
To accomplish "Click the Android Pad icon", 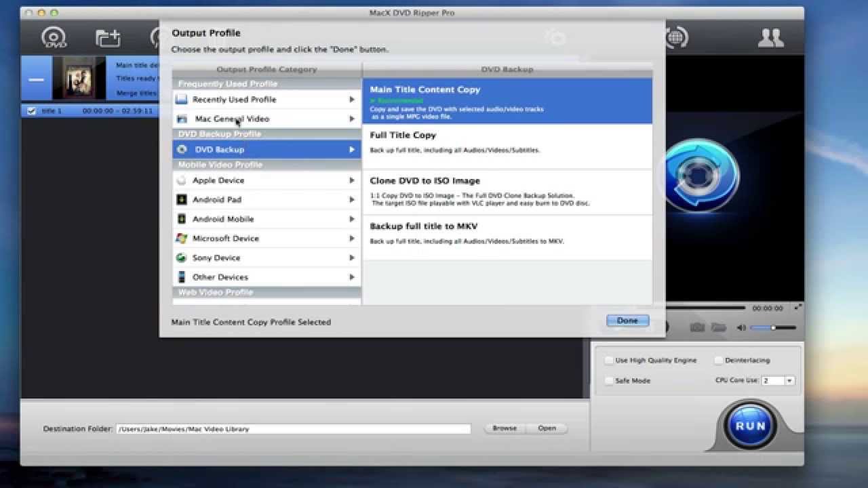I will pyautogui.click(x=181, y=199).
